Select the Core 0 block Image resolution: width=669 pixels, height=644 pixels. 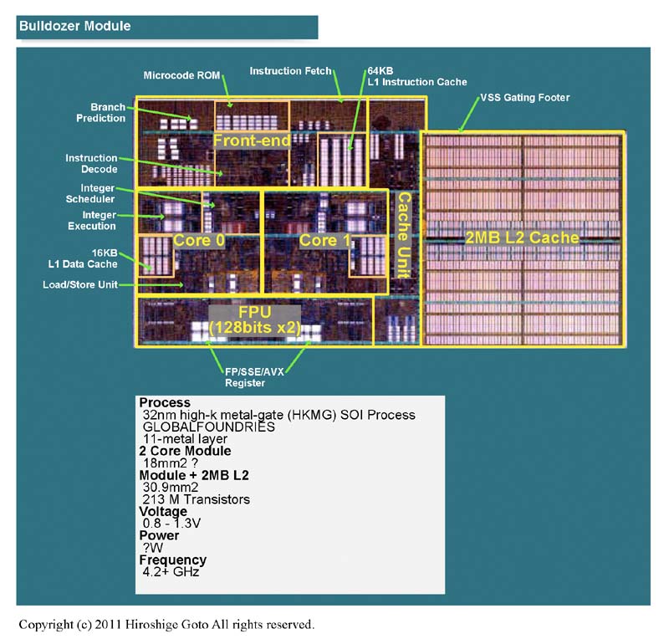192,240
